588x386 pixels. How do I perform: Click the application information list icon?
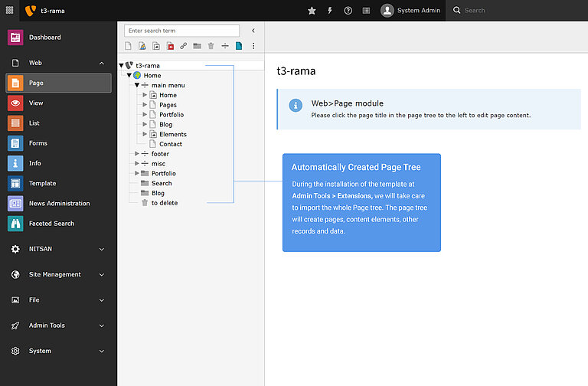click(366, 11)
